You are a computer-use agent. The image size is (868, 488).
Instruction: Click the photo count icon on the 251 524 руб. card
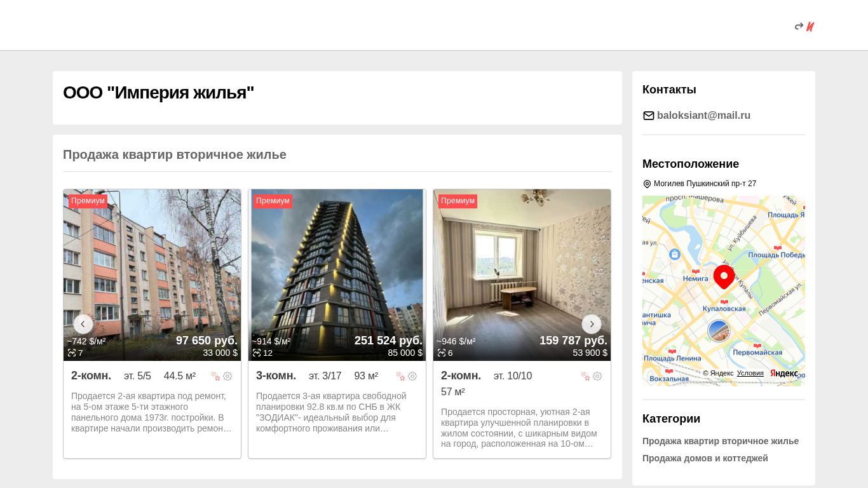tap(257, 353)
